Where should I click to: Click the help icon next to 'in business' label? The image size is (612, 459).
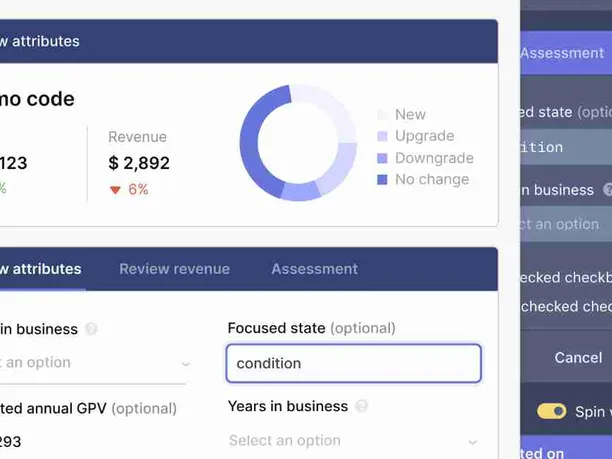(91, 329)
